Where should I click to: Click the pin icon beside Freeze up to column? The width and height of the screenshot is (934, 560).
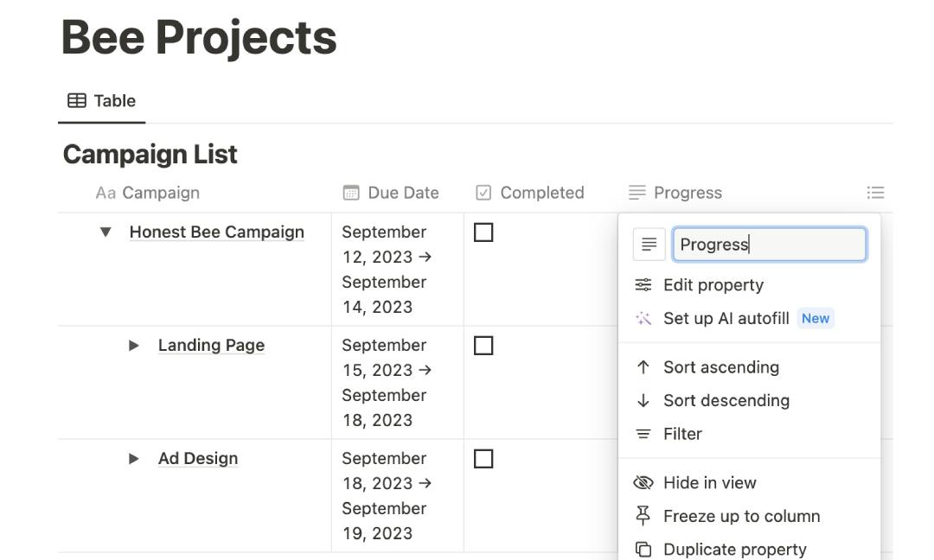(x=643, y=515)
